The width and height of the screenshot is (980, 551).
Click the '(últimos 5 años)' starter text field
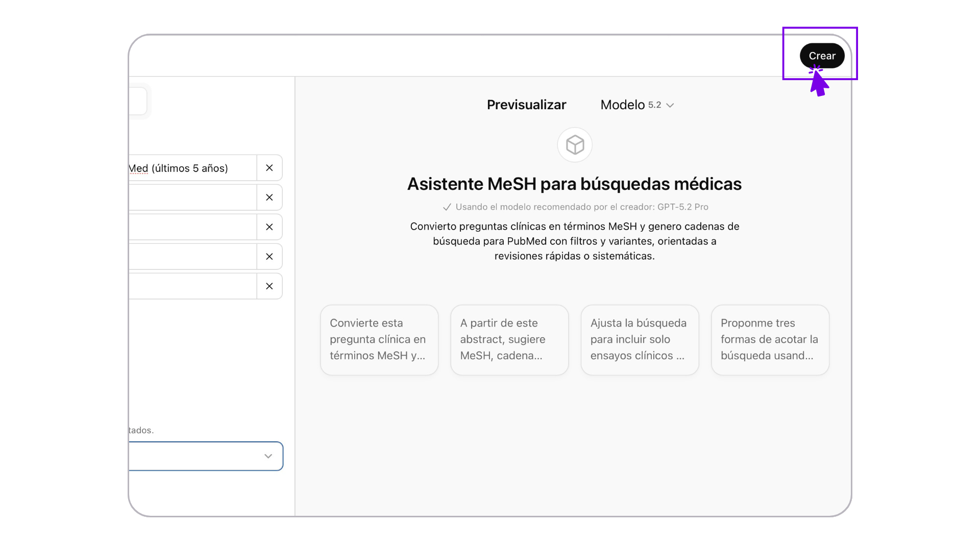pos(191,168)
